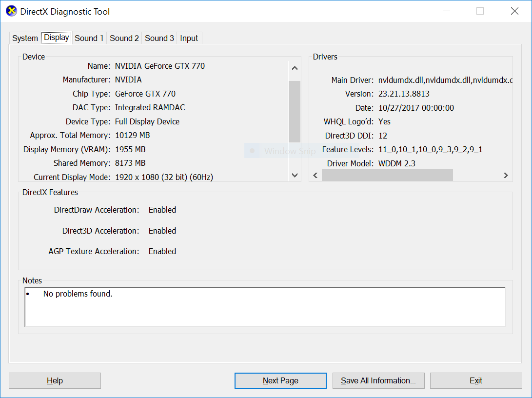The width and height of the screenshot is (532, 398).
Task: Click the 'Driver Model:' label
Action: [x=350, y=163]
